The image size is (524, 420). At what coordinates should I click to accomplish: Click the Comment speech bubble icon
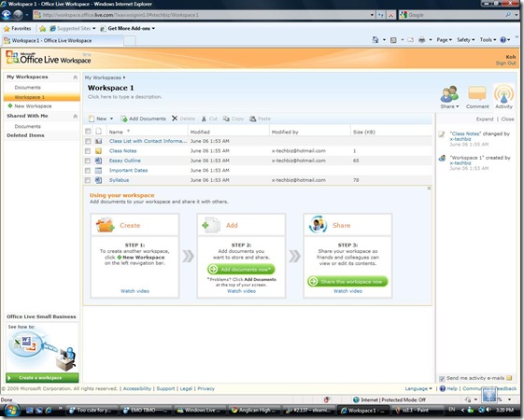[477, 93]
